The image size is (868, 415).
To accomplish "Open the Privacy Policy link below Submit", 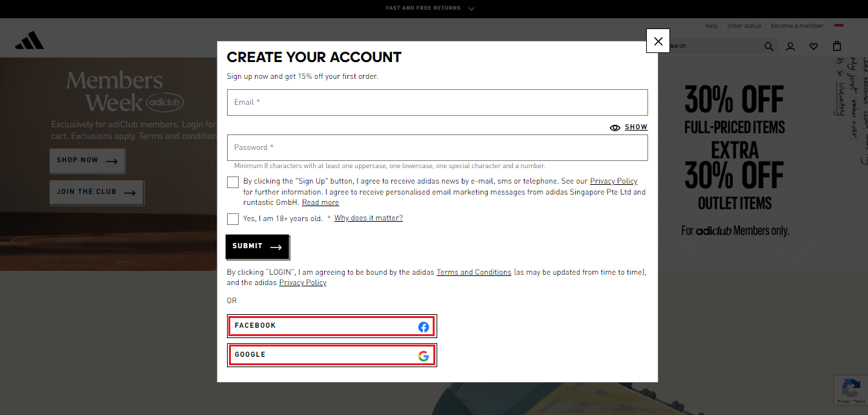I will pos(303,282).
